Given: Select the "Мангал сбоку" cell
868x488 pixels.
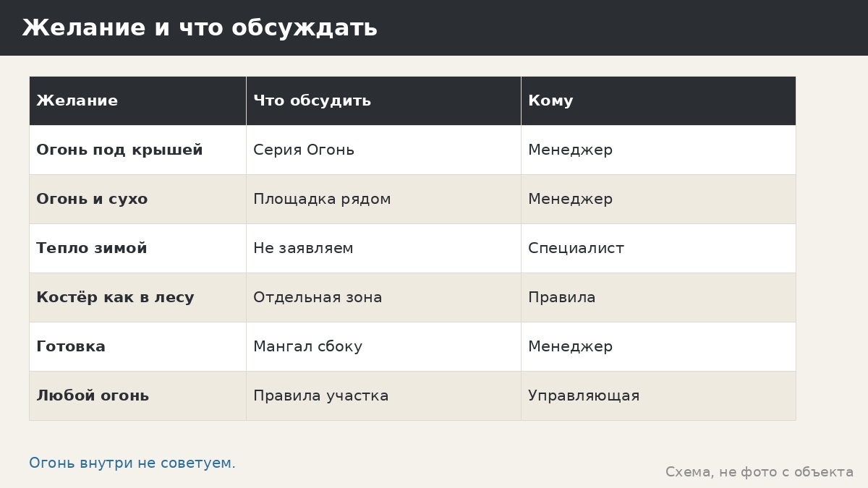Looking at the screenshot, I should coord(383,346).
